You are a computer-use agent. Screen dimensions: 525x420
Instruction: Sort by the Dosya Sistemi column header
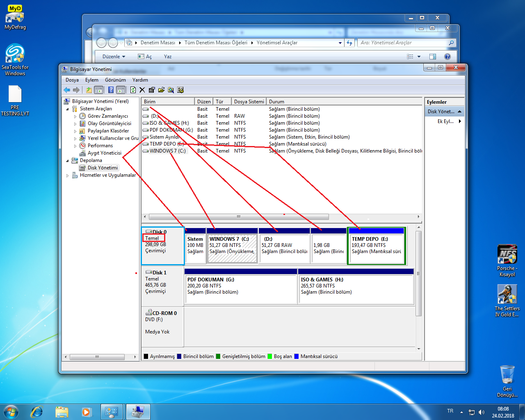249,101
